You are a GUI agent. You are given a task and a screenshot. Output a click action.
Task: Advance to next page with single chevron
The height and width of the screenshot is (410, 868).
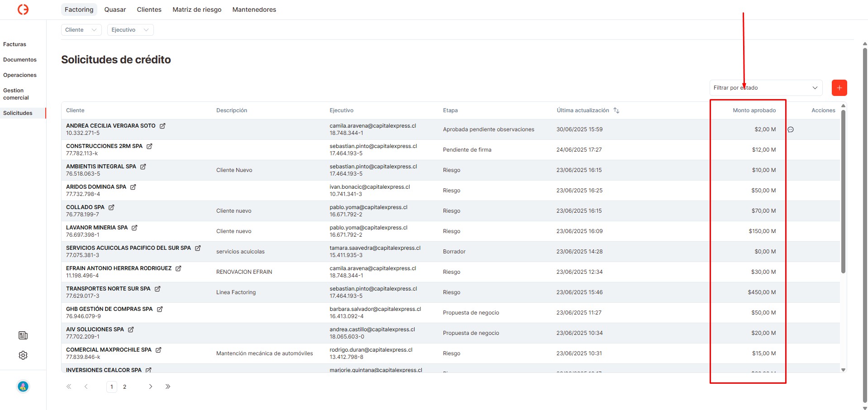point(151,386)
